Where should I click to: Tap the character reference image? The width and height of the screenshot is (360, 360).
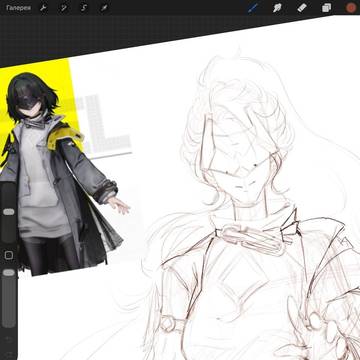click(62, 167)
